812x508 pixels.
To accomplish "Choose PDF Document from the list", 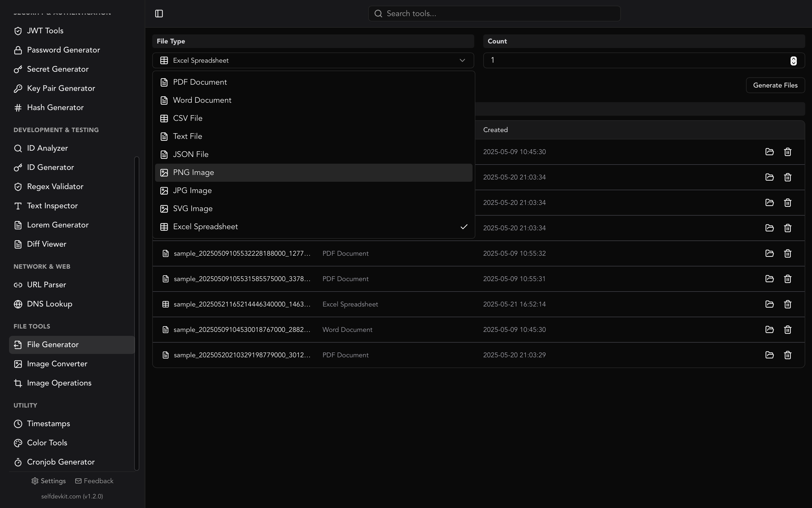I will coord(314,82).
